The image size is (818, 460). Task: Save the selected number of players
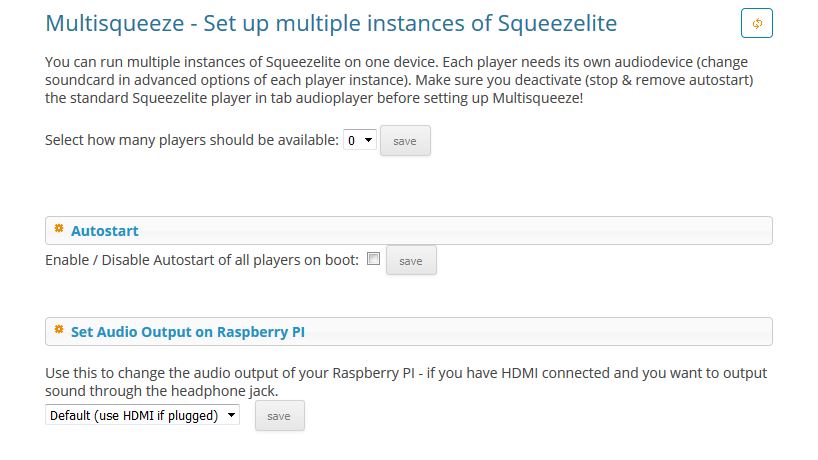(x=405, y=141)
